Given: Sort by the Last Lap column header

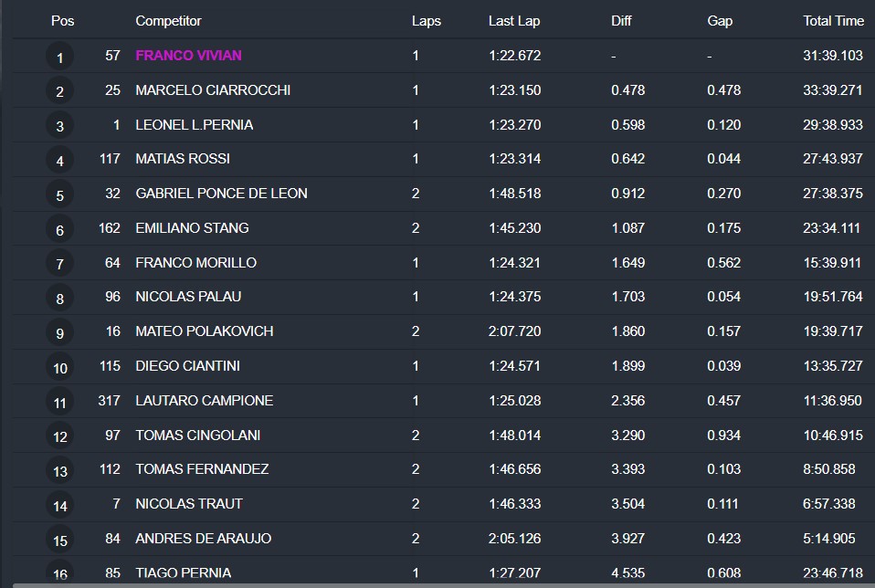Looking at the screenshot, I should click(x=515, y=21).
